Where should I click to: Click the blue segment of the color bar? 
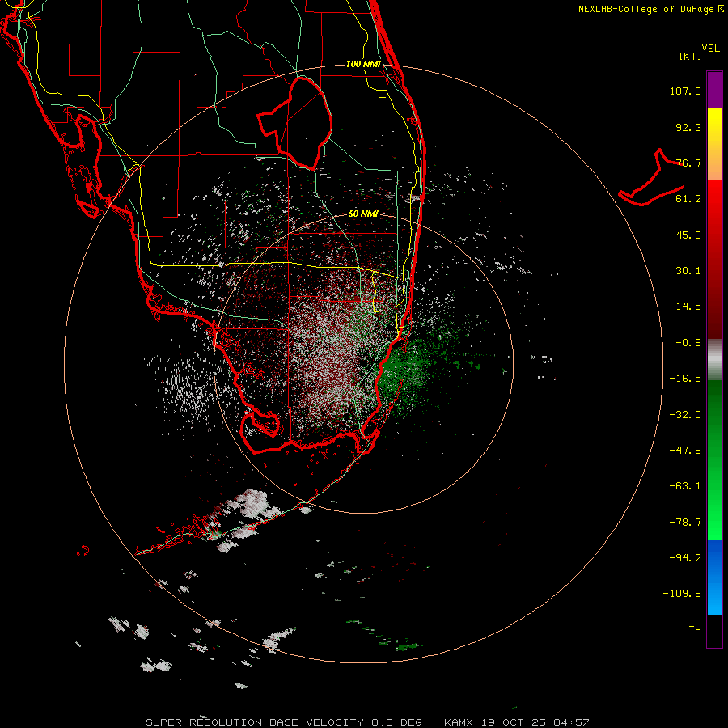(714, 577)
